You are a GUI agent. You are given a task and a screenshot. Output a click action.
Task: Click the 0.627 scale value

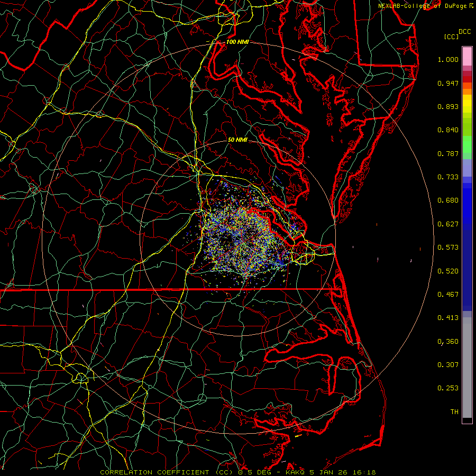click(448, 224)
